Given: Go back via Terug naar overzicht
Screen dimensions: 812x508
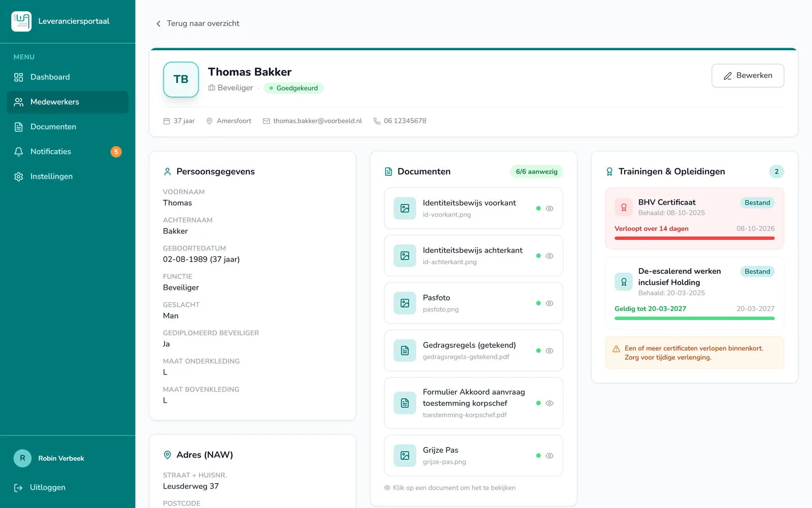Looking at the screenshot, I should click(x=197, y=23).
